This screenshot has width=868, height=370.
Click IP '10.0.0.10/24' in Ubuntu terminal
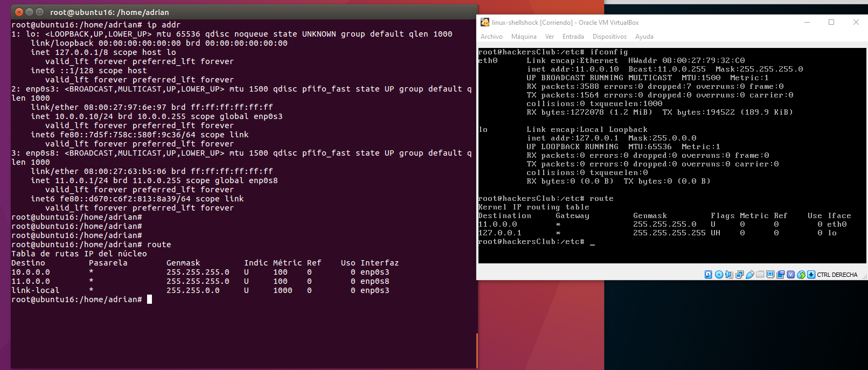pyautogui.click(x=84, y=116)
